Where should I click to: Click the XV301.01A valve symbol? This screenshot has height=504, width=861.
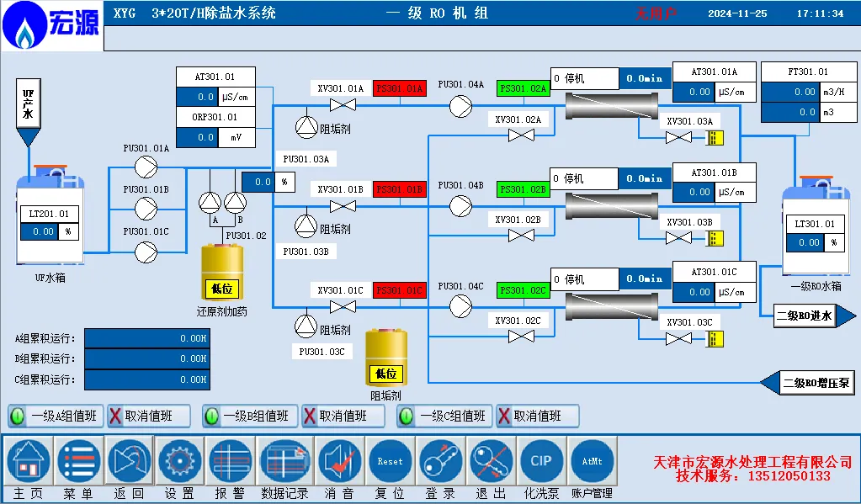342,105
